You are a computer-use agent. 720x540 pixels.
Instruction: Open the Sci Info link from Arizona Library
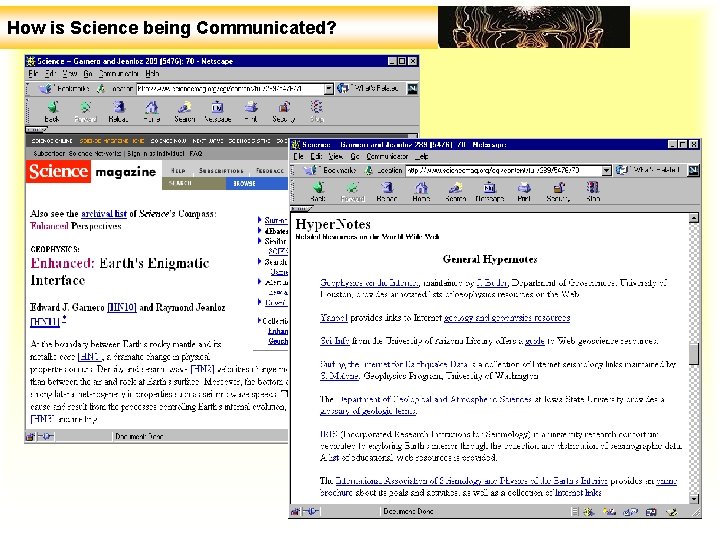click(335, 341)
